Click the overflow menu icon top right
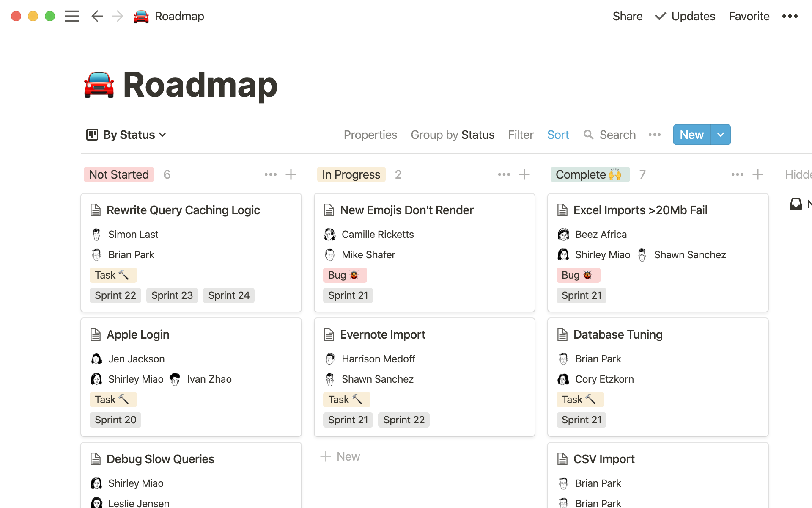The image size is (812, 508). (x=791, y=17)
